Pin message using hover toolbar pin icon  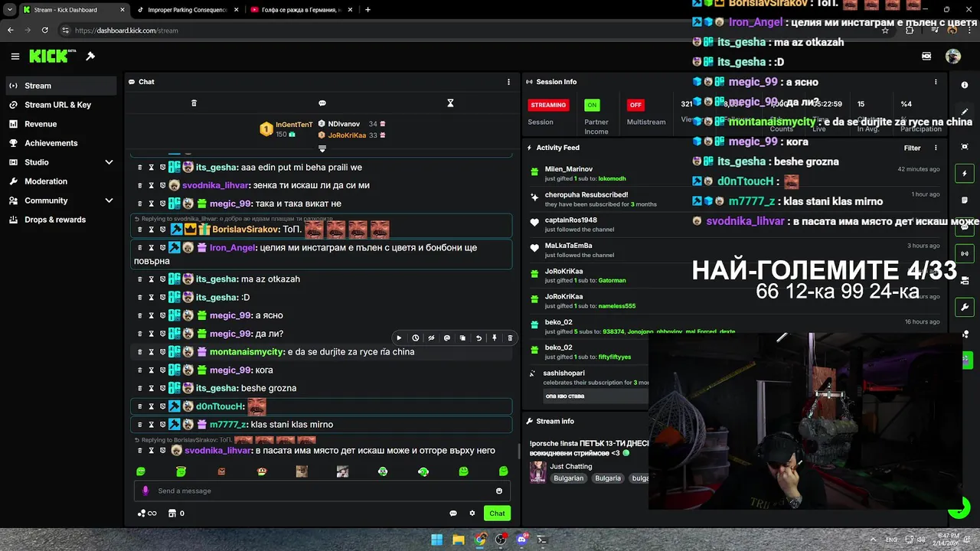point(495,337)
